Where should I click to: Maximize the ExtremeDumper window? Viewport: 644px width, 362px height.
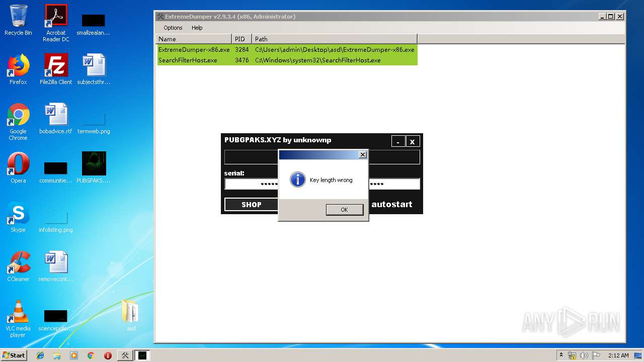611,17
